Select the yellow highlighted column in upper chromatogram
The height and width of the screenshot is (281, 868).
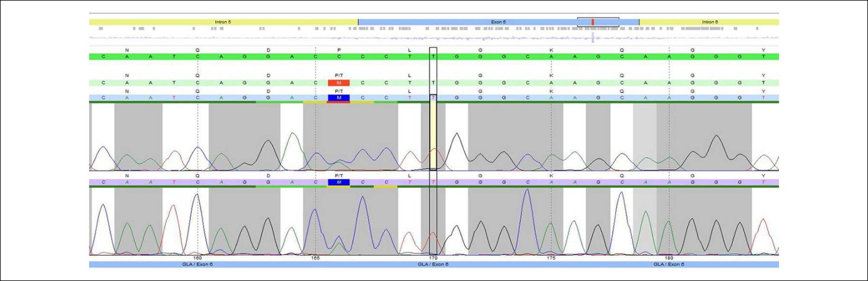pyautogui.click(x=433, y=136)
